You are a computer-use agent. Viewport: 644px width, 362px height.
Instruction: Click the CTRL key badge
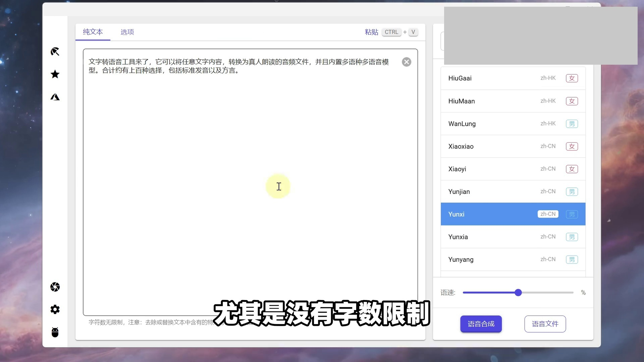pos(391,32)
